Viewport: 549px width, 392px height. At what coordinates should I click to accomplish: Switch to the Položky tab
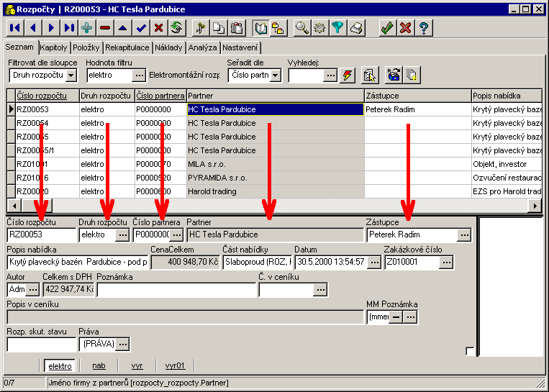(x=86, y=48)
